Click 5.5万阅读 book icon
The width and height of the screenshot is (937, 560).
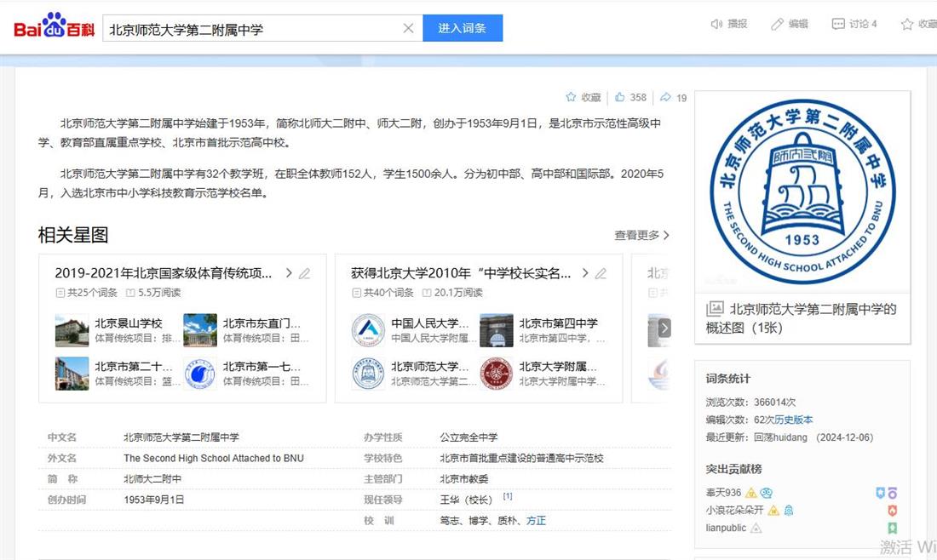(x=130, y=293)
